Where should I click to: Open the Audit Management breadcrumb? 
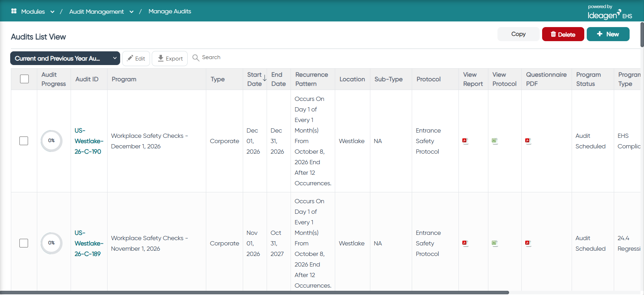pos(97,12)
